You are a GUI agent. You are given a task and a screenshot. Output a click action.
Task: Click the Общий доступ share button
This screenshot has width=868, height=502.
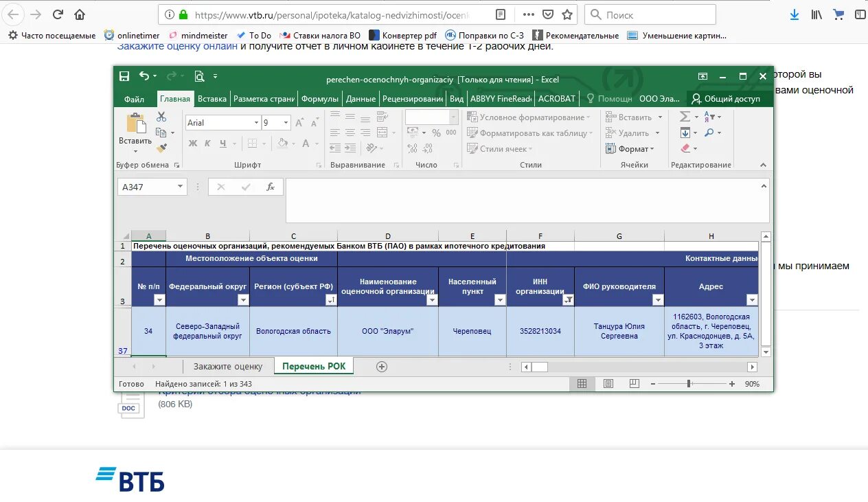[726, 99]
